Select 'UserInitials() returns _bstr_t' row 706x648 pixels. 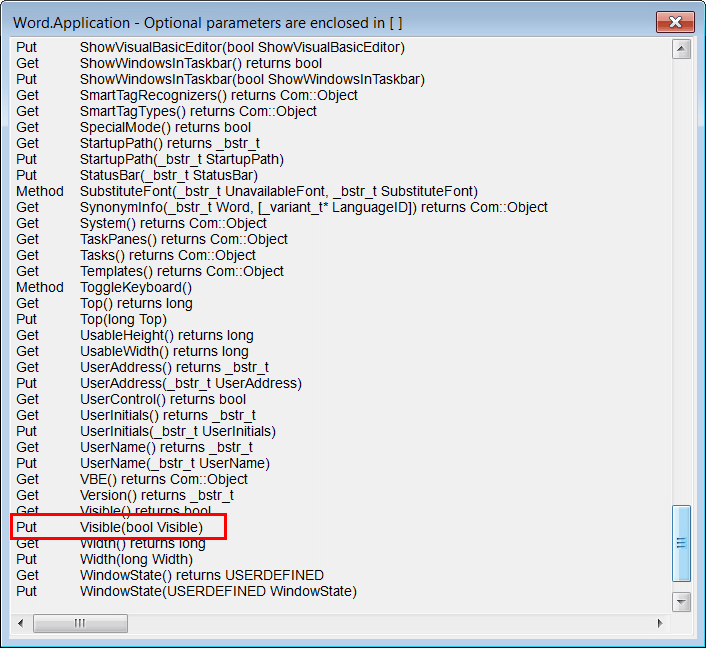pos(136,415)
